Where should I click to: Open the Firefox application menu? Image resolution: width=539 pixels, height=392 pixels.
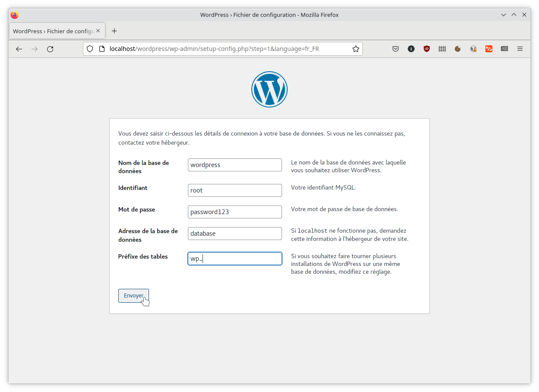click(x=520, y=49)
